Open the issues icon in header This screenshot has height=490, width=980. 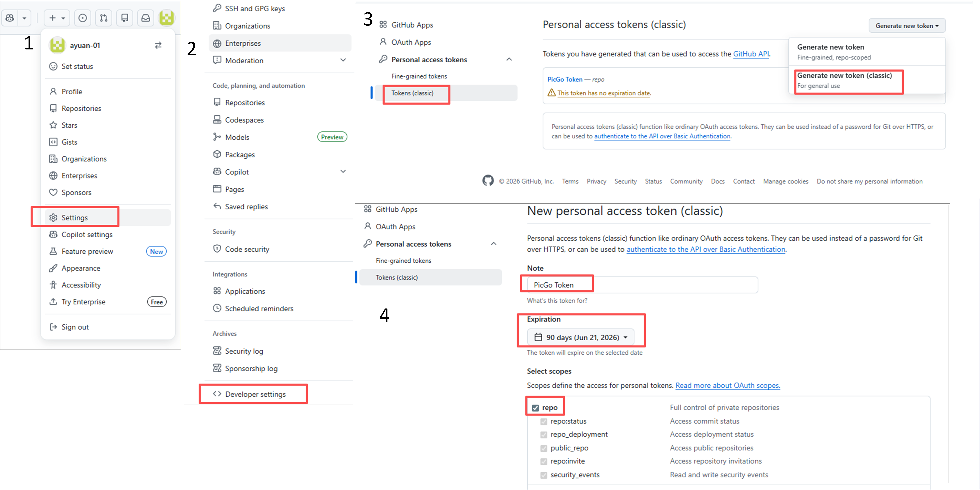point(83,18)
